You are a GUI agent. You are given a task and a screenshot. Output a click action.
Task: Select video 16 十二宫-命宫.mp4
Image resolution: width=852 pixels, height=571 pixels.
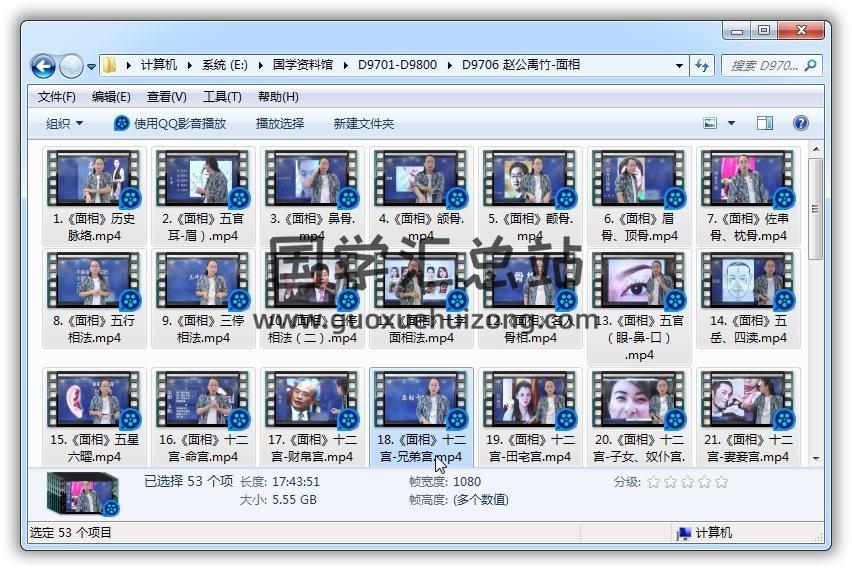click(203, 417)
